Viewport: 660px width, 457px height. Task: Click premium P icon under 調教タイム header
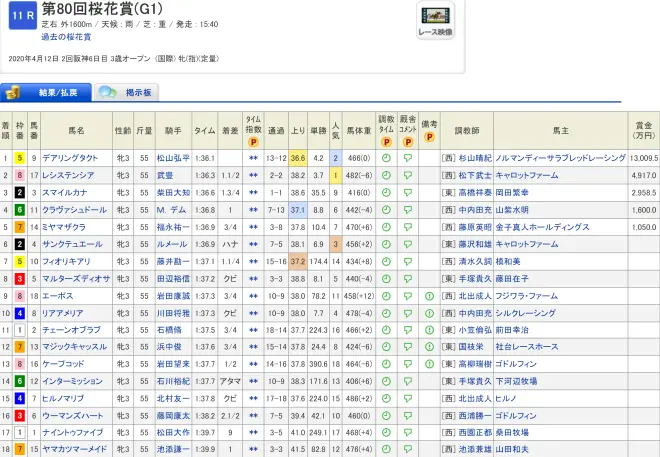[x=386, y=141]
